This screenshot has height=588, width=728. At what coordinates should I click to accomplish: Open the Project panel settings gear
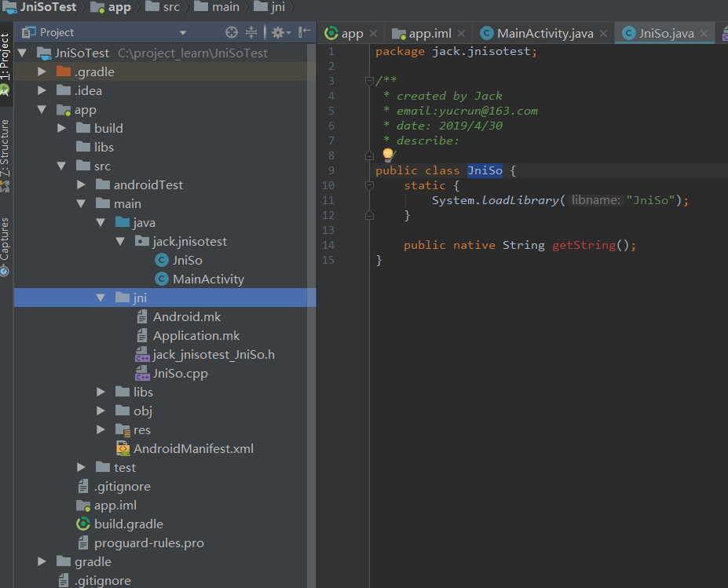coord(277,32)
